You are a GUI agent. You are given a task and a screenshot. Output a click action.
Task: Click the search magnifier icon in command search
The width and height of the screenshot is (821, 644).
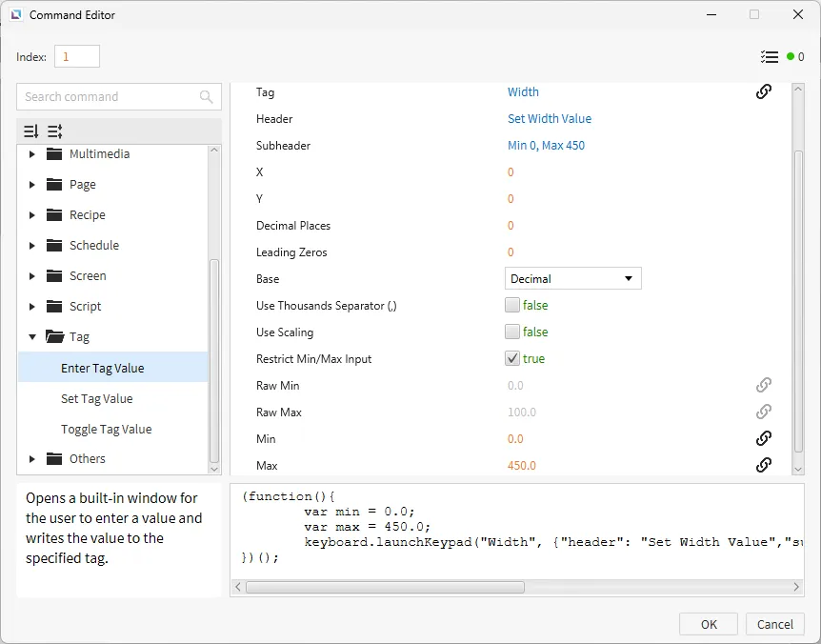[207, 97]
